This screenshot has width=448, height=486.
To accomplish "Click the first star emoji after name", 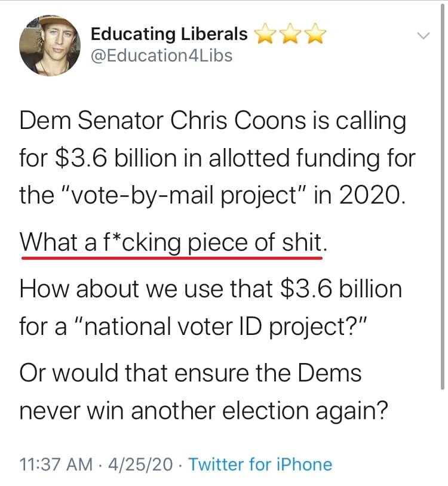I will click(x=264, y=35).
